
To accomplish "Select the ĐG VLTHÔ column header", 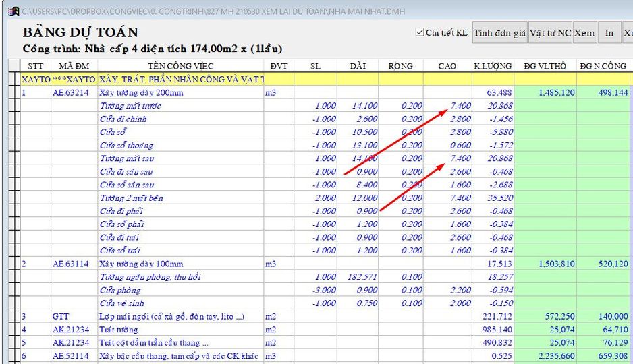I will [545, 66].
